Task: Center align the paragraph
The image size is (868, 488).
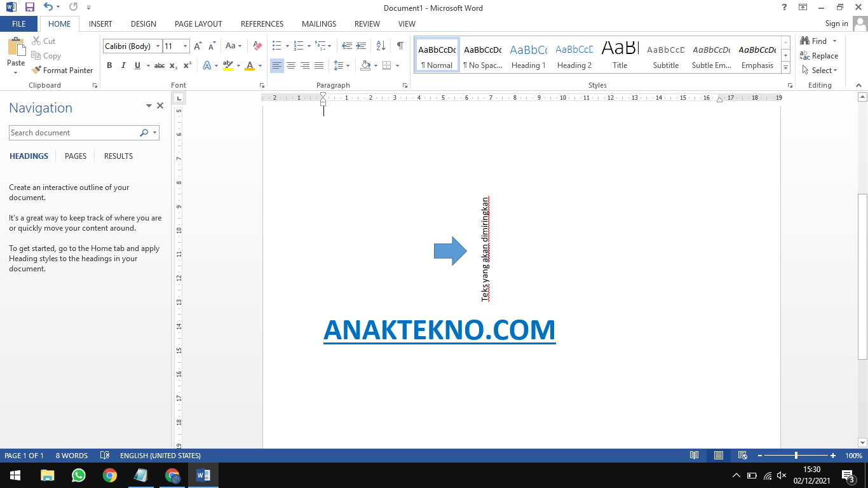Action: [x=291, y=65]
